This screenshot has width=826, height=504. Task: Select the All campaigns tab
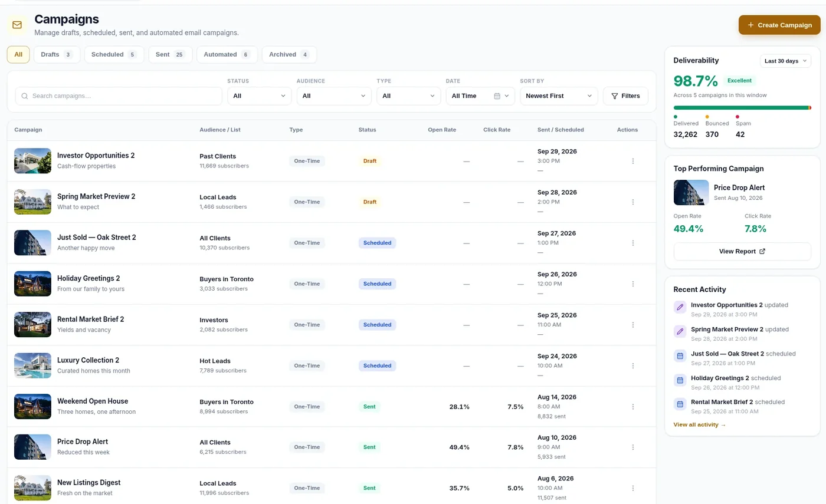18,55
